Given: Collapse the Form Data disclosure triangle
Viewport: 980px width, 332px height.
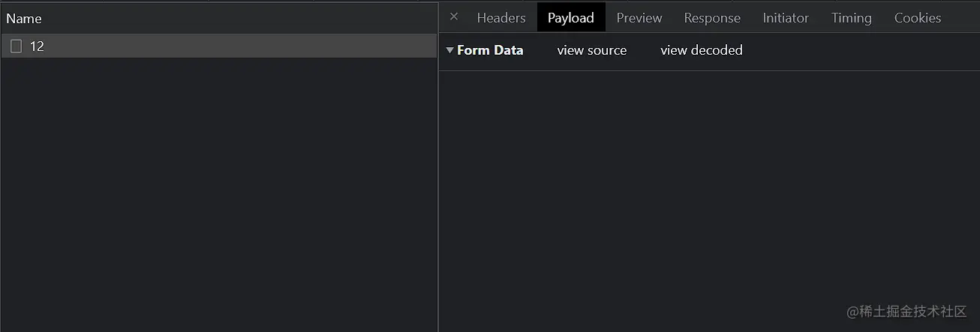Looking at the screenshot, I should click(449, 50).
